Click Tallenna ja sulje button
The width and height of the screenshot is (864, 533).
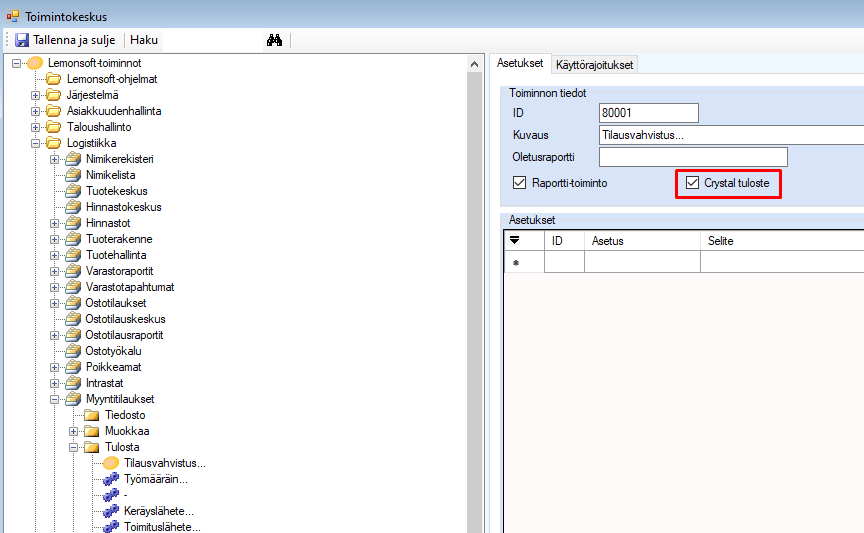(x=75, y=41)
